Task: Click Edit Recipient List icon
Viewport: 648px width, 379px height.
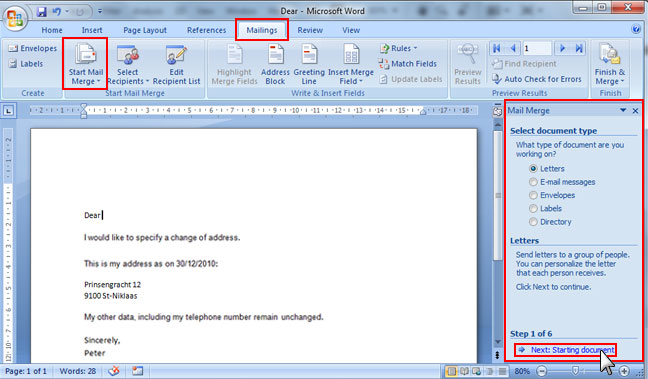Action: click(x=176, y=55)
